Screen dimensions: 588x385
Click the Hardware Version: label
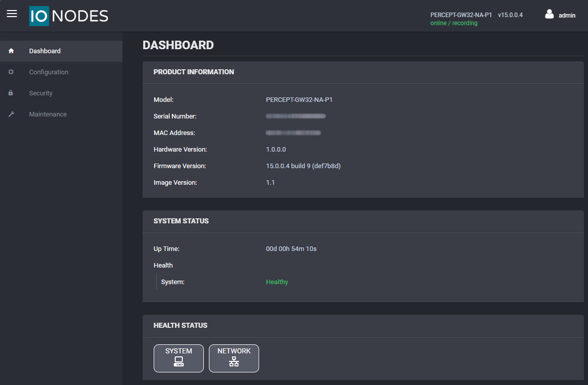point(180,149)
